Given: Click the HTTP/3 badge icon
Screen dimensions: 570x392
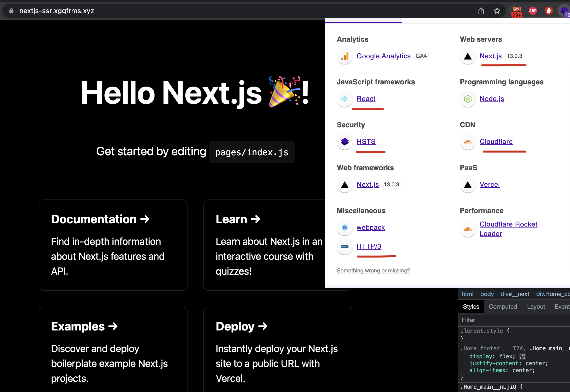Looking at the screenshot, I should (x=345, y=247).
